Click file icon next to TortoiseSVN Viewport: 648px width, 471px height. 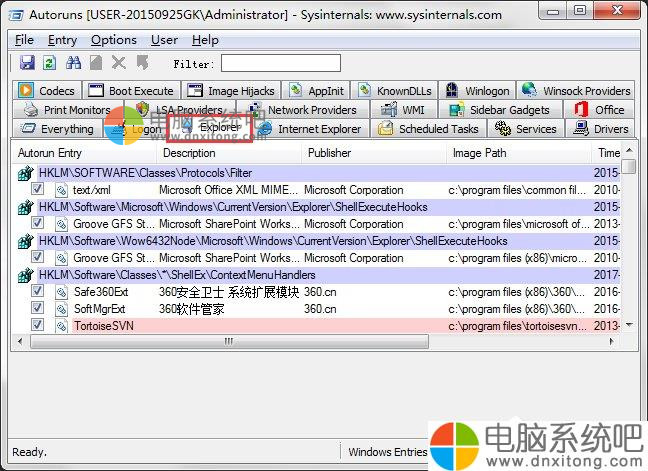coord(62,326)
